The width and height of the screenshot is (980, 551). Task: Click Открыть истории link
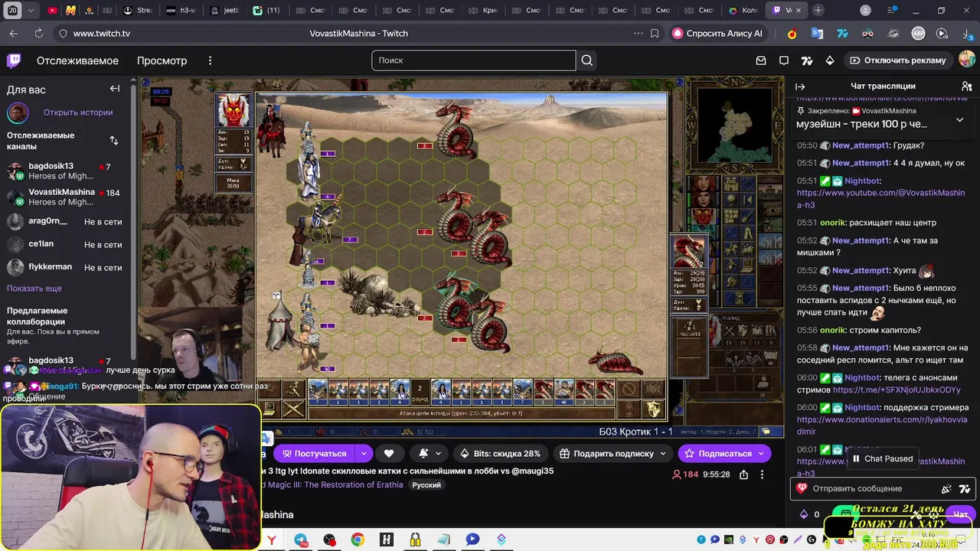[78, 112]
